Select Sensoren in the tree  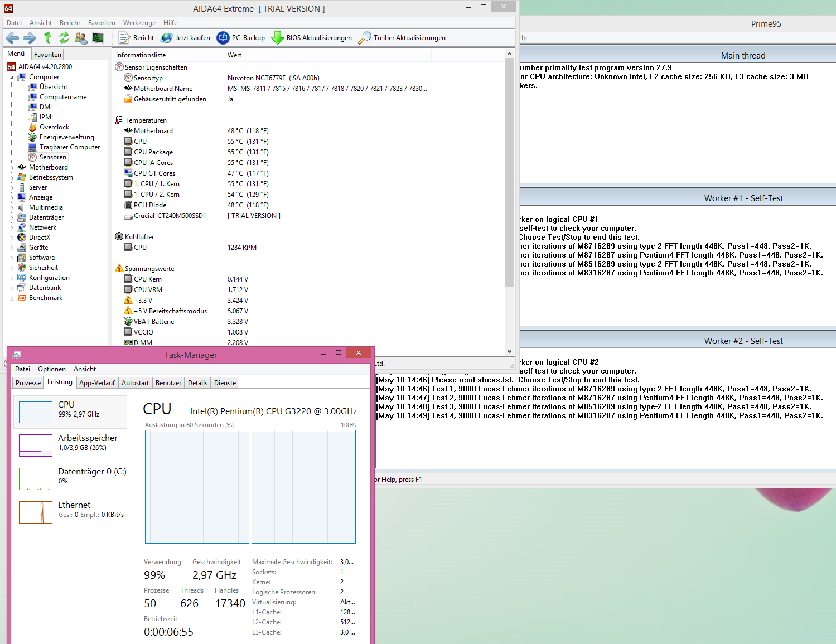tap(52, 157)
